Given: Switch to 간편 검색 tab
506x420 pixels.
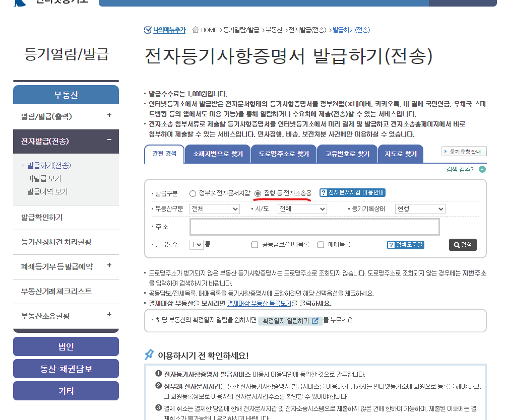Looking at the screenshot, I should [164, 154].
